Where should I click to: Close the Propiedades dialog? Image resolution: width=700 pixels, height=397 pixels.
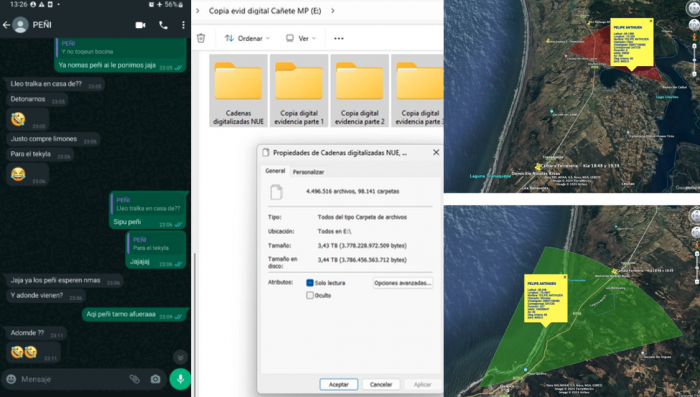pyautogui.click(x=436, y=153)
